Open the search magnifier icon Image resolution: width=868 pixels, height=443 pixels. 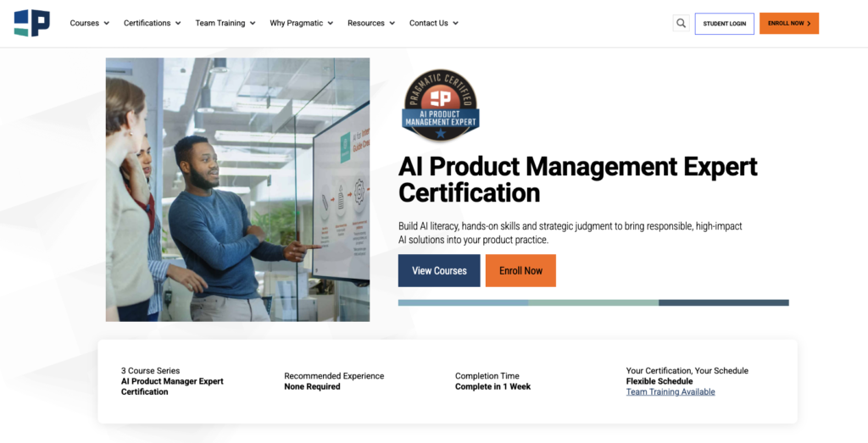[x=681, y=23]
